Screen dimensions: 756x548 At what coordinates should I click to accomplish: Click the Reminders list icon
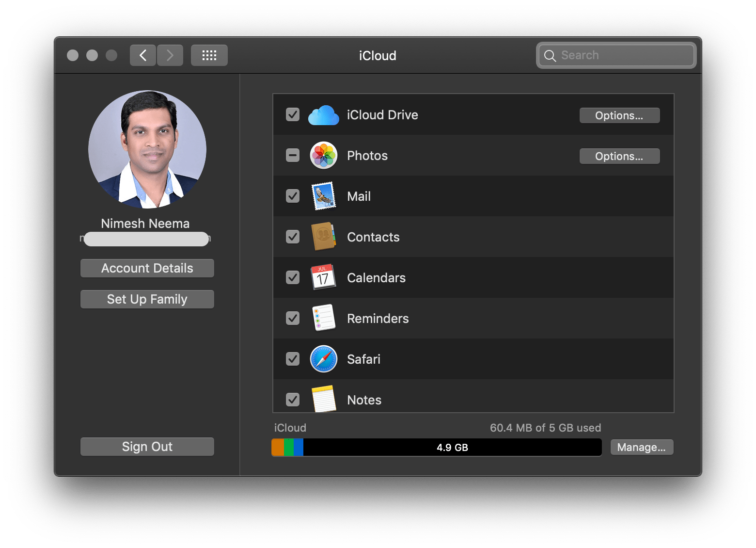[324, 318]
